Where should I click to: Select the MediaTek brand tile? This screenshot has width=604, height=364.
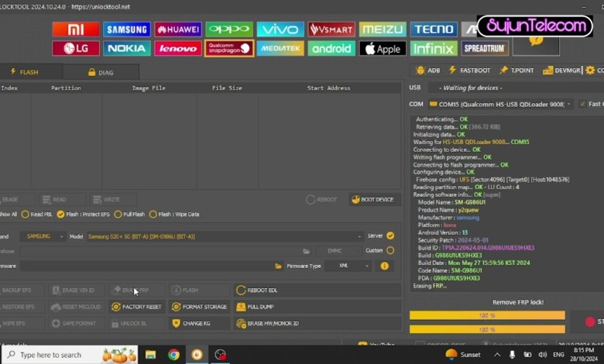pos(280,48)
